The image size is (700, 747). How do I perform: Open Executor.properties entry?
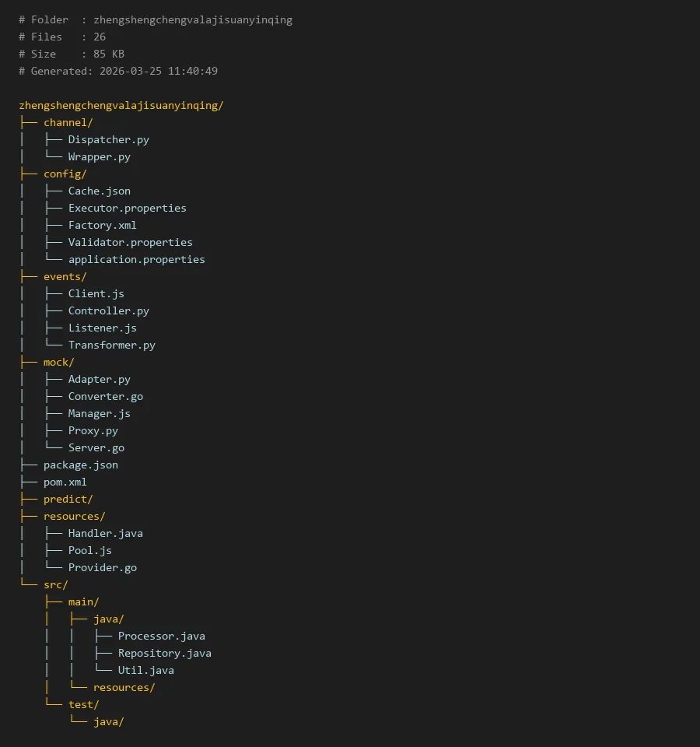pos(127,208)
